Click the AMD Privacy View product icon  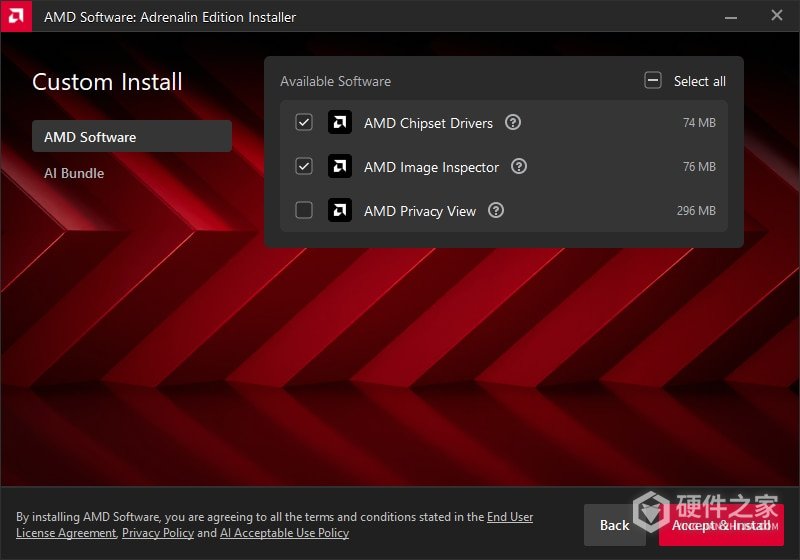click(x=340, y=210)
